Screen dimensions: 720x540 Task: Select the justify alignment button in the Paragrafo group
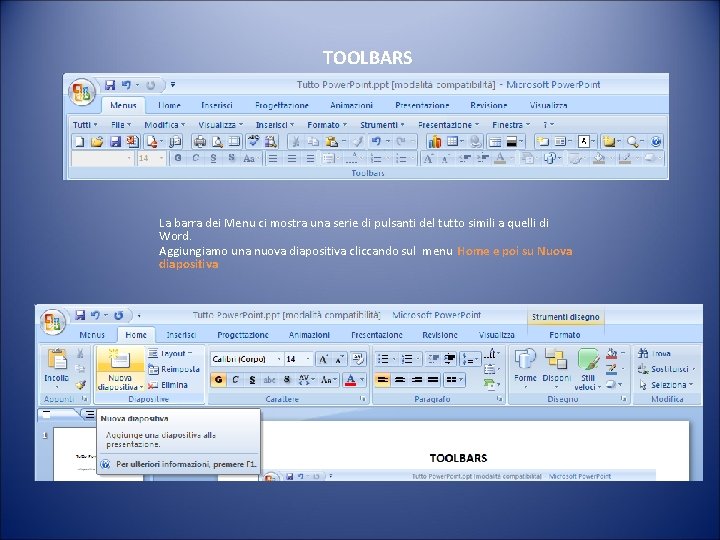(x=433, y=380)
